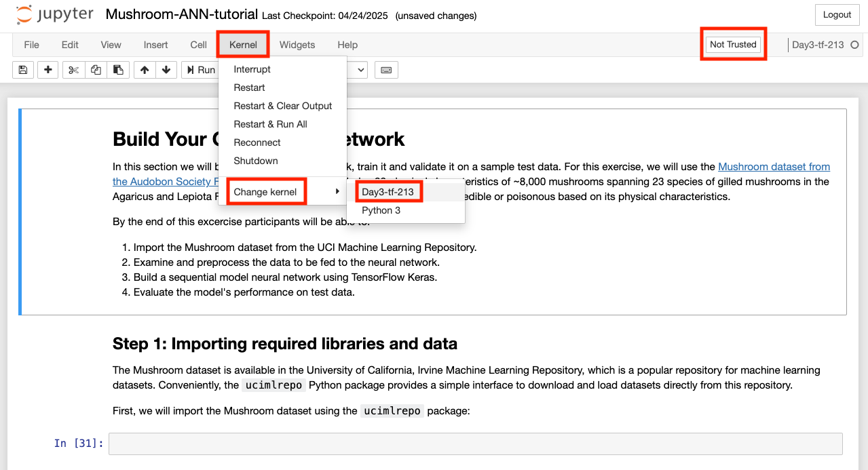Move selected cell down arrow
The image size is (868, 470).
166,70
